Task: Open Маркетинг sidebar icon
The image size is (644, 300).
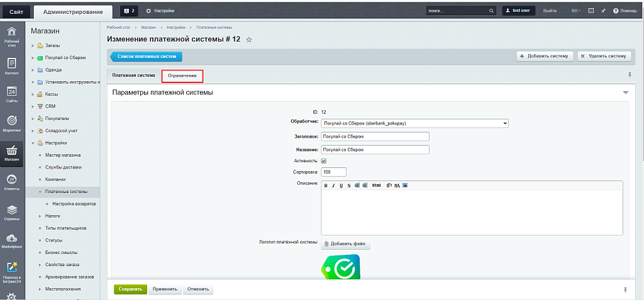Action: pyautogui.click(x=11, y=122)
